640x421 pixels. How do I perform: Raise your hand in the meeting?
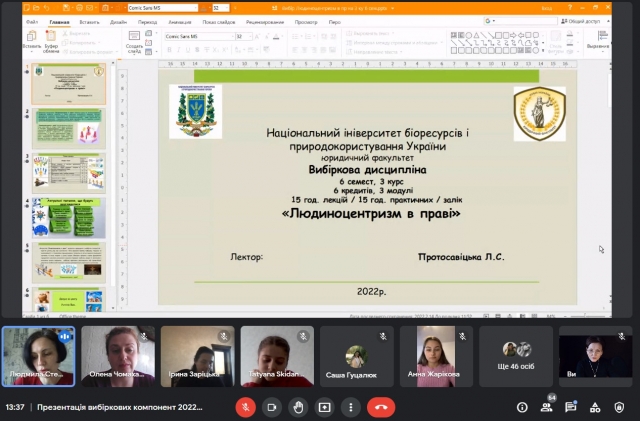pyautogui.click(x=298, y=407)
